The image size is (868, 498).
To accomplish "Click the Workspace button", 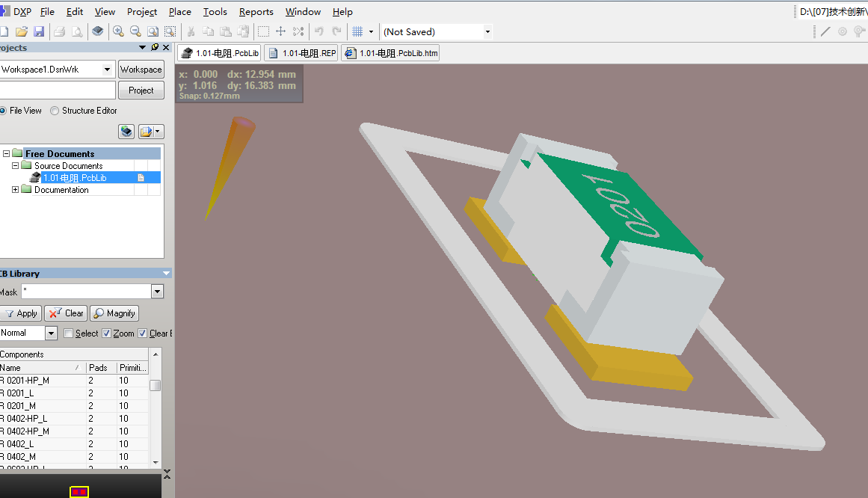I will click(141, 70).
